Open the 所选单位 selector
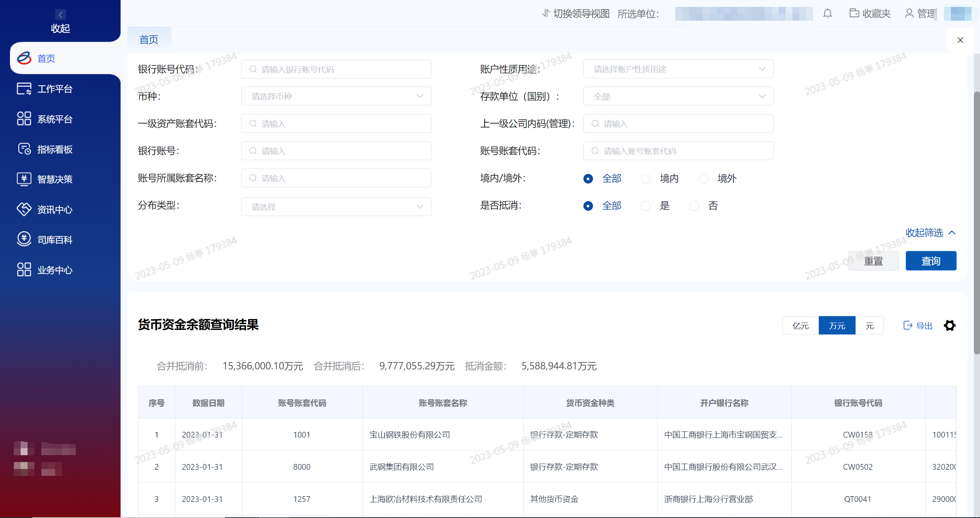Image resolution: width=980 pixels, height=518 pixels. (x=744, y=14)
